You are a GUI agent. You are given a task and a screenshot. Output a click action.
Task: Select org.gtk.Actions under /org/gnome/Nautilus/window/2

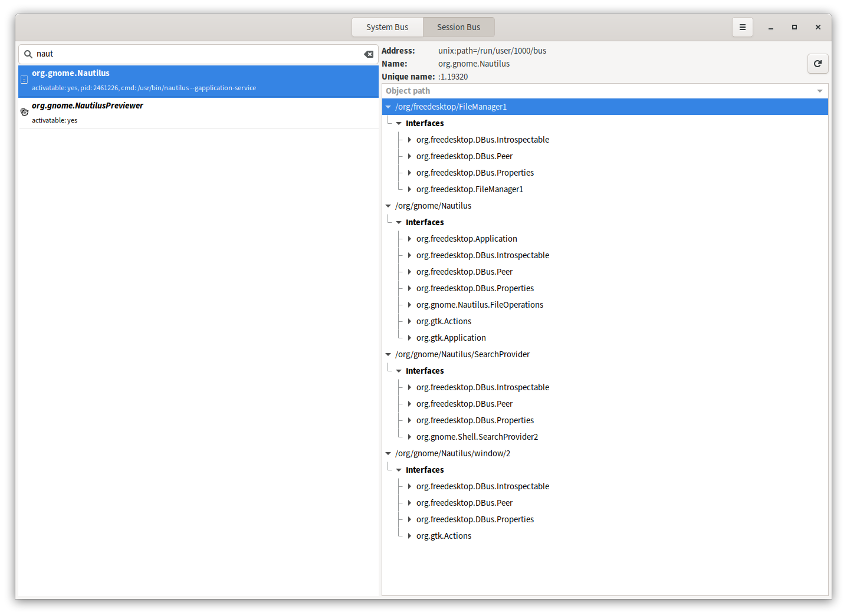[444, 536]
